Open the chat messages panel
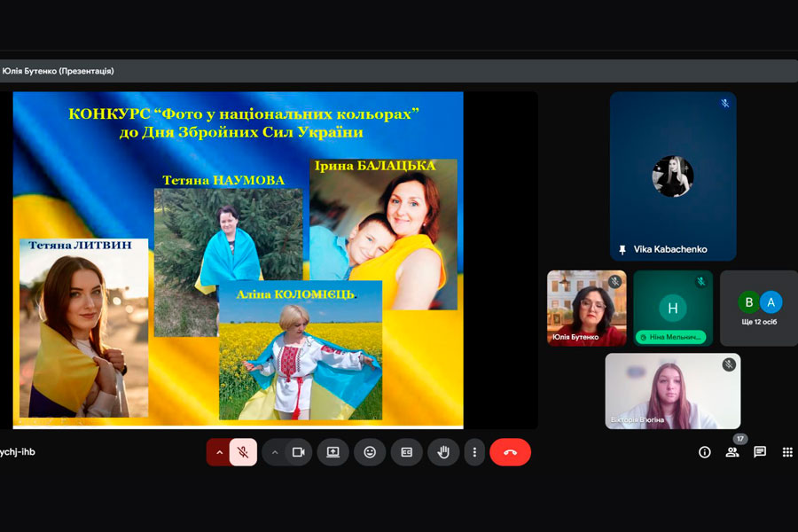This screenshot has width=798, height=532. [x=760, y=452]
